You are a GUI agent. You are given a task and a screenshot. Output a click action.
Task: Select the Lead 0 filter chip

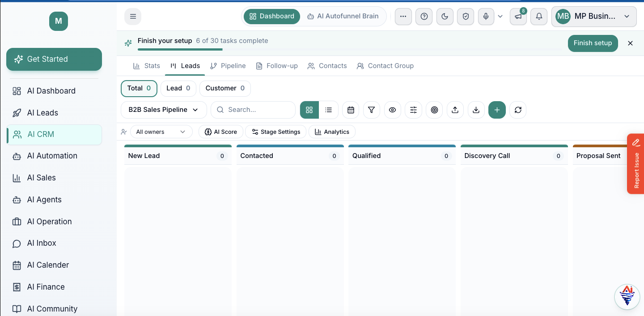pos(178,88)
